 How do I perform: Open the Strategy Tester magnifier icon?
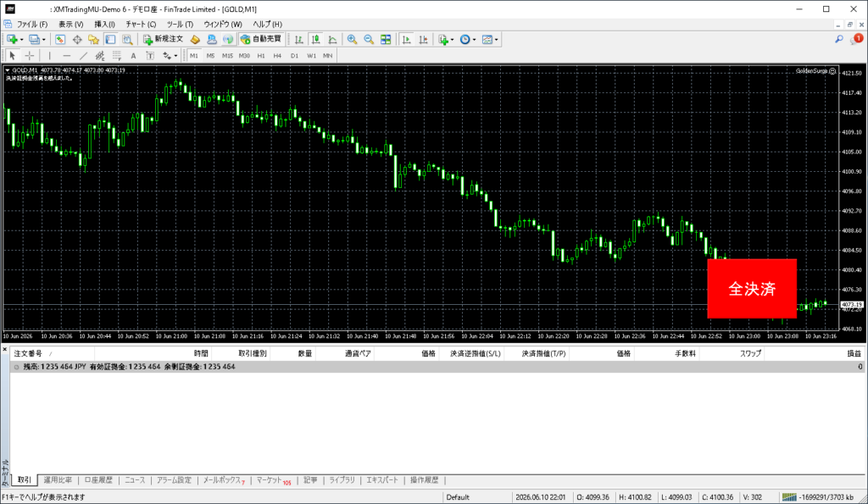tap(127, 39)
